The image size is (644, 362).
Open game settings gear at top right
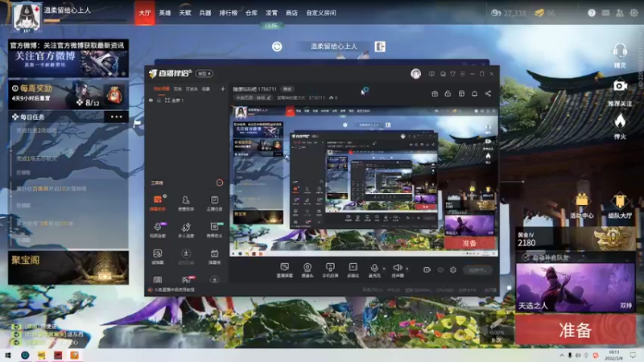pos(634,13)
